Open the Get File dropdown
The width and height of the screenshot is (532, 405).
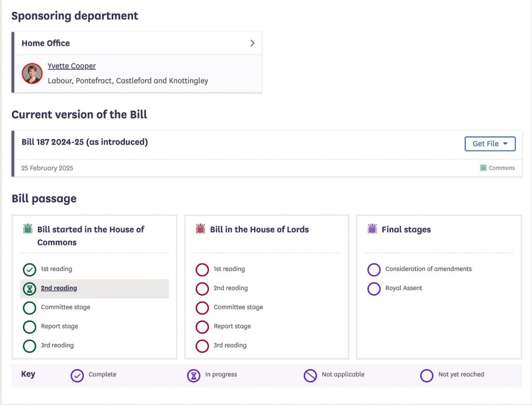click(x=489, y=144)
